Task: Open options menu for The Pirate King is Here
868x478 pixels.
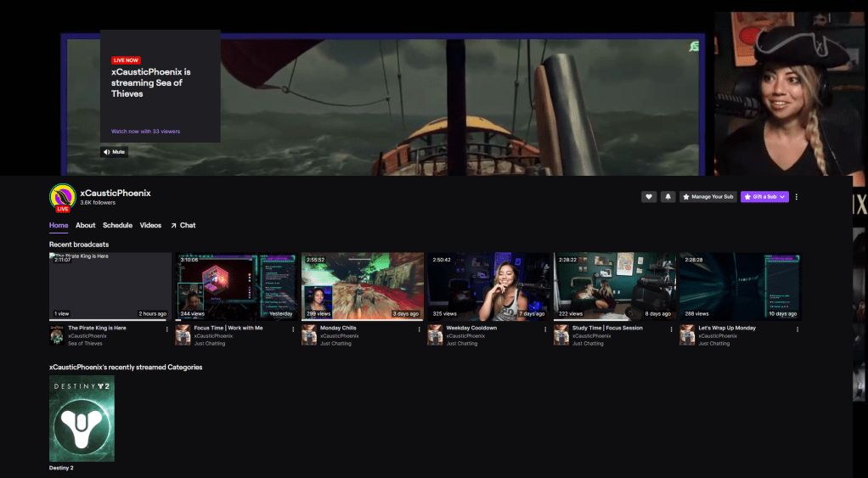Action: [166, 329]
